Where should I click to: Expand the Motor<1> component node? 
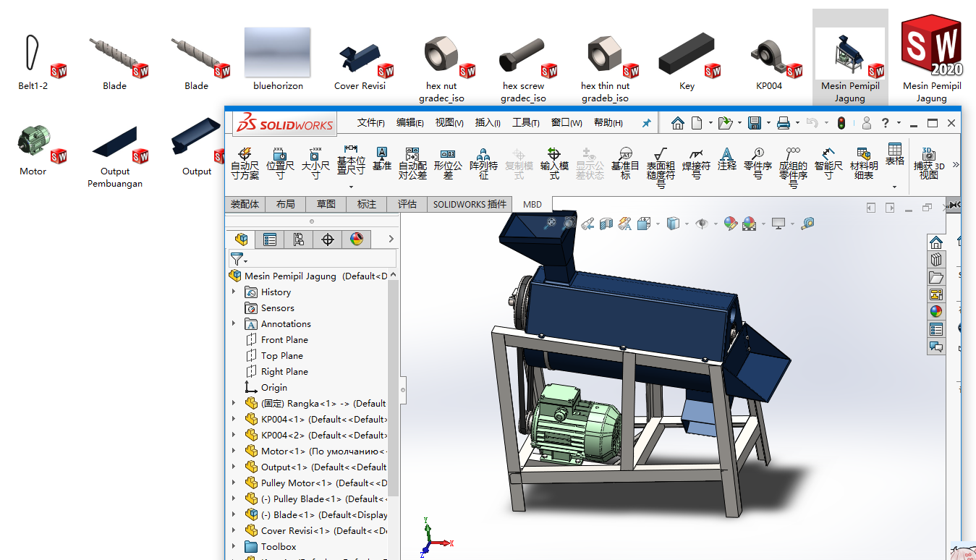tap(234, 451)
